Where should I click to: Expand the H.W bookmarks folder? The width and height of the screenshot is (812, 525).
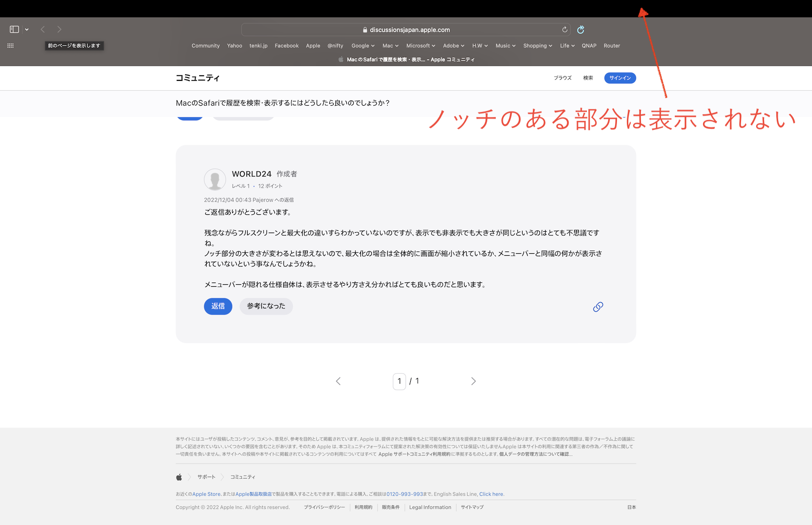[480, 46]
